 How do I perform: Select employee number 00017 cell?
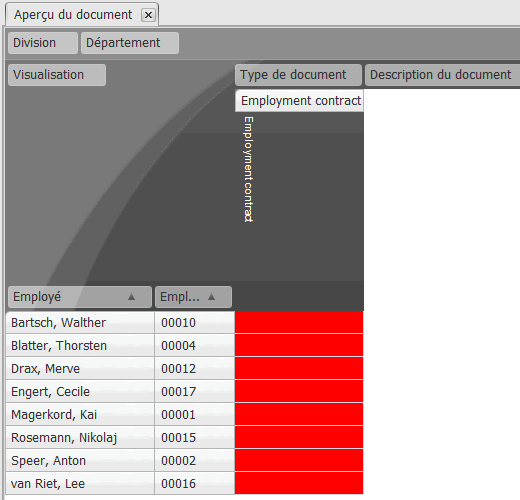click(195, 391)
